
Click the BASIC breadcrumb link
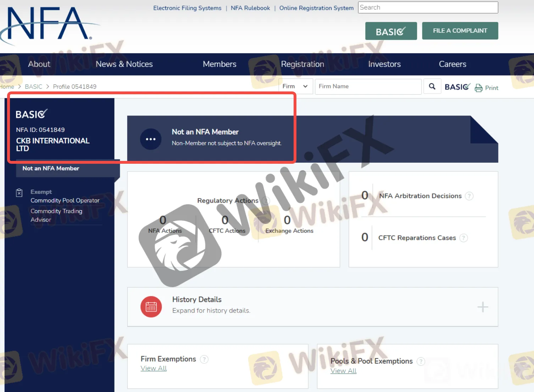(34, 87)
